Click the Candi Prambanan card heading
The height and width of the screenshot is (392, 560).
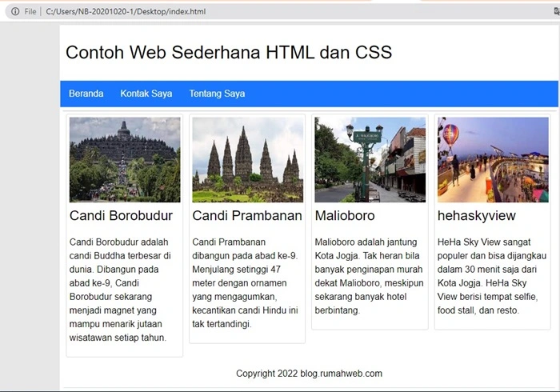pyautogui.click(x=247, y=216)
